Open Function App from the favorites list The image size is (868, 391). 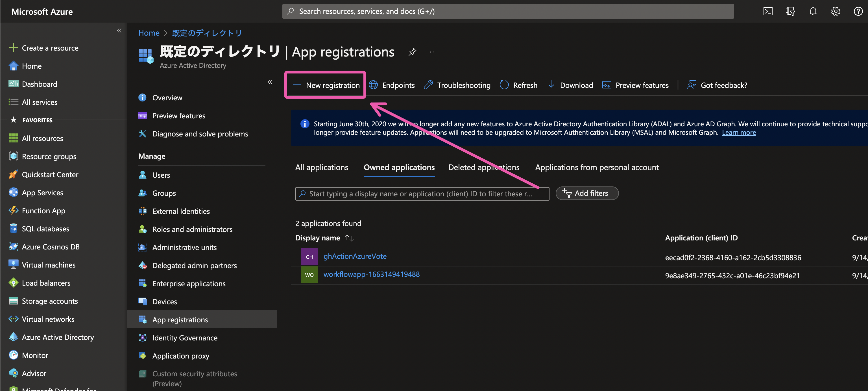43,210
